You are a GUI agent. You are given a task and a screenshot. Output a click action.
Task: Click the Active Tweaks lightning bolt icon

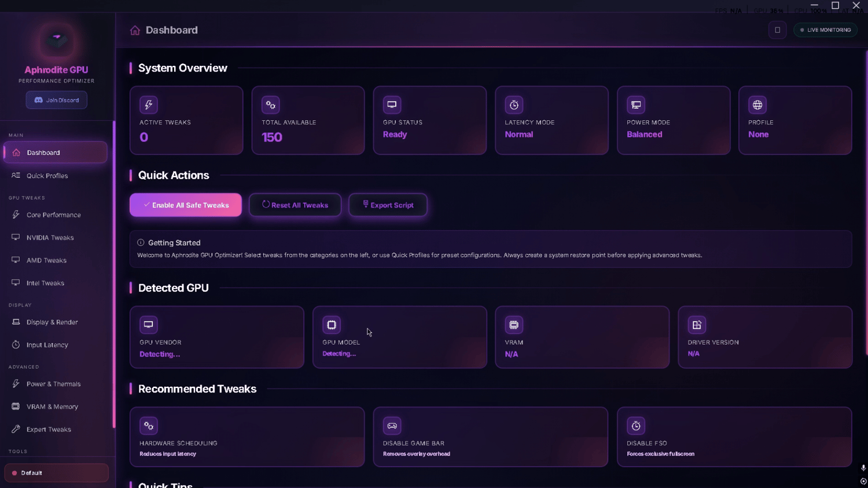pos(149,105)
